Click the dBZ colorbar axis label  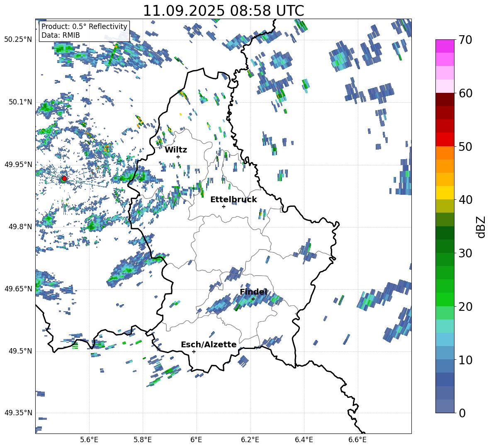pos(481,227)
